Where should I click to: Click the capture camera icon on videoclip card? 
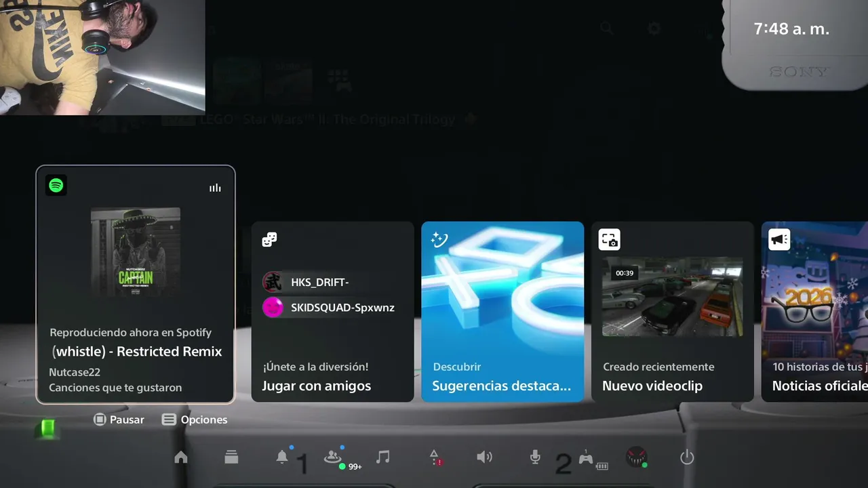(609, 239)
